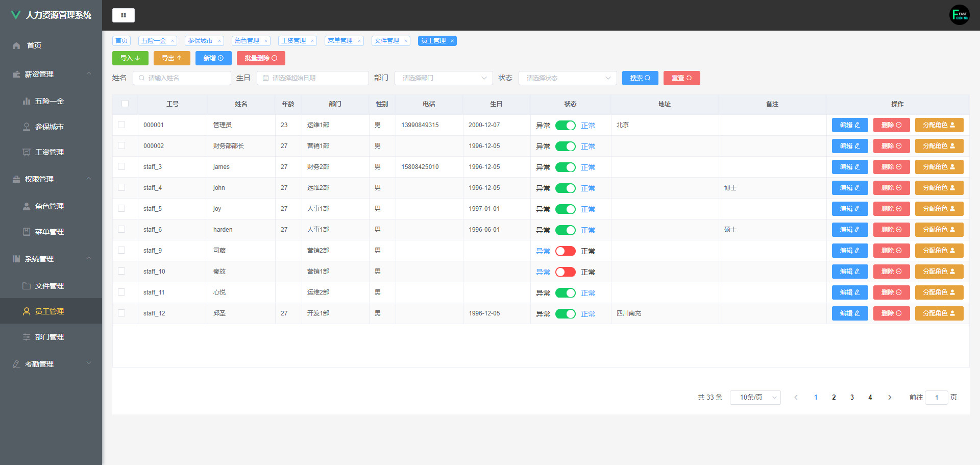Click the 权限管理 icon in sidebar
This screenshot has width=980, height=465.
16,179
